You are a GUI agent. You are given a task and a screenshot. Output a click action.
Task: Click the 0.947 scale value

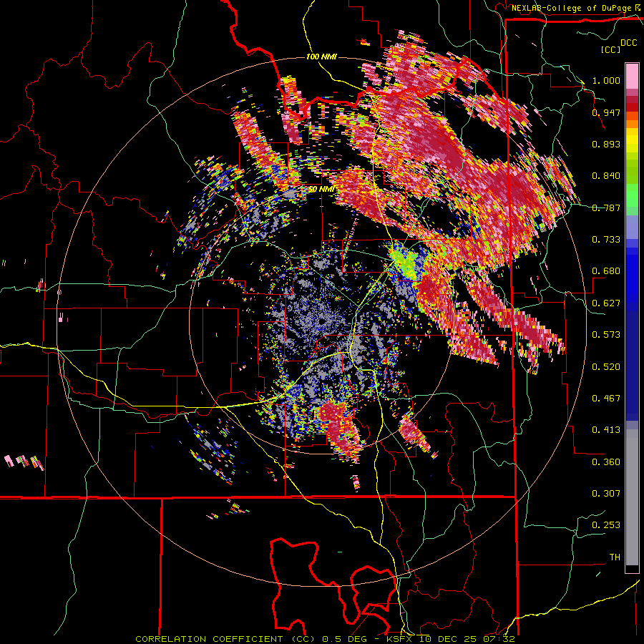(606, 112)
